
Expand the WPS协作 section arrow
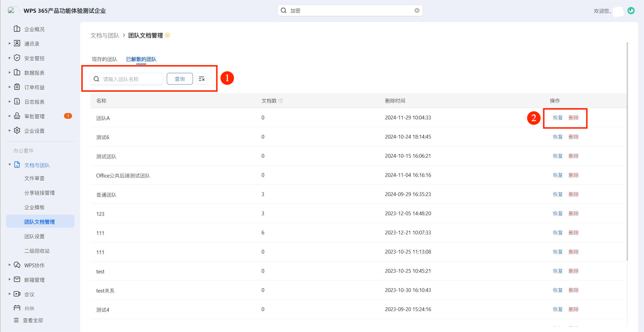point(10,265)
